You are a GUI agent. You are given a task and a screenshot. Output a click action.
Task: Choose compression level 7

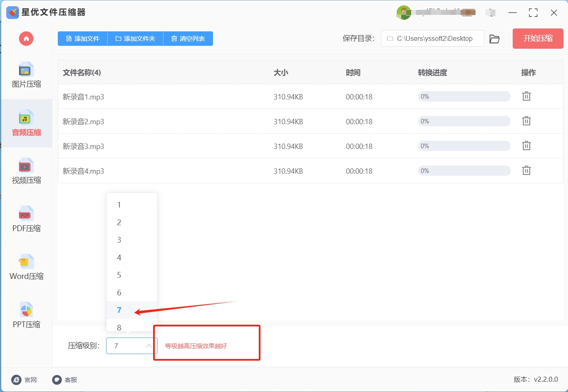click(132, 310)
